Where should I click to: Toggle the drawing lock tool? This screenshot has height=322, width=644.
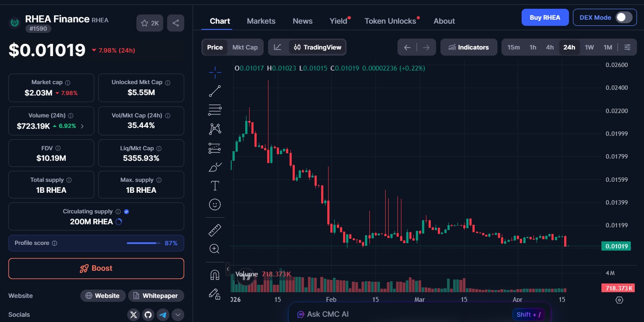tap(215, 294)
